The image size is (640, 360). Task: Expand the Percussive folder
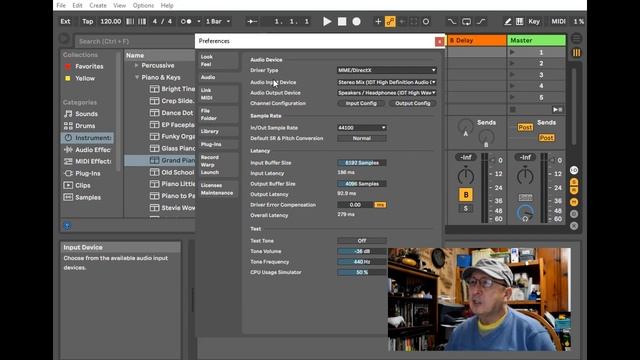click(136, 65)
